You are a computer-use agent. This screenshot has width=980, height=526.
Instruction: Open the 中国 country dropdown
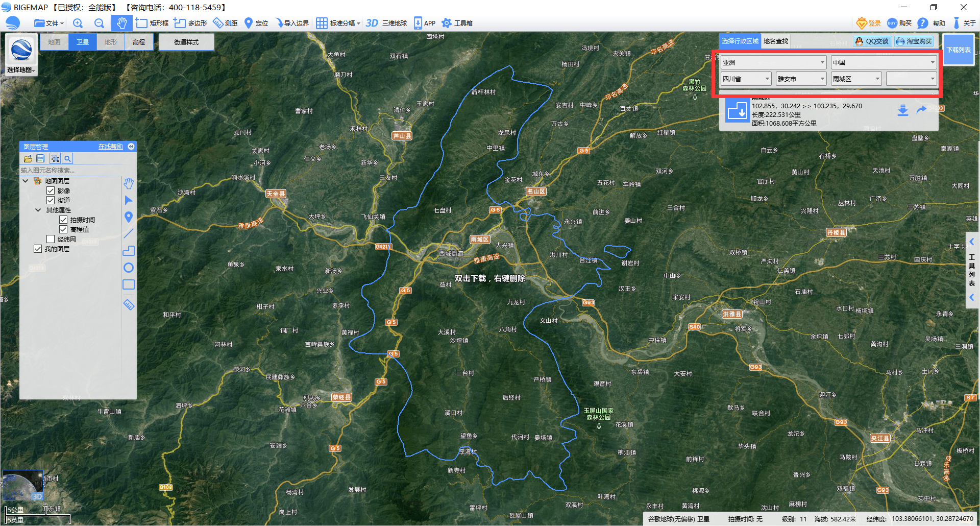[x=884, y=62]
